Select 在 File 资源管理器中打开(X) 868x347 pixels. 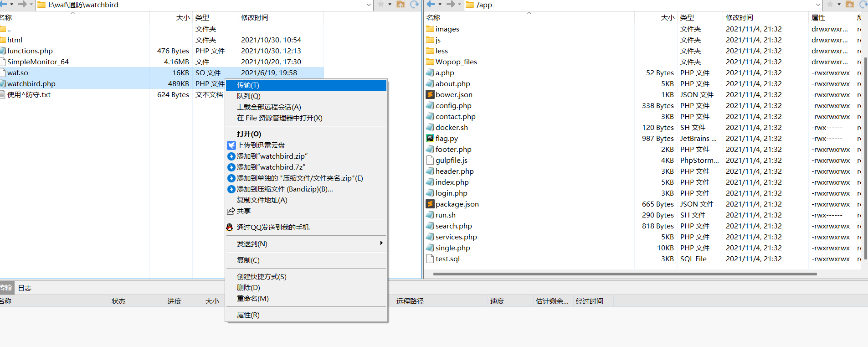(306, 118)
